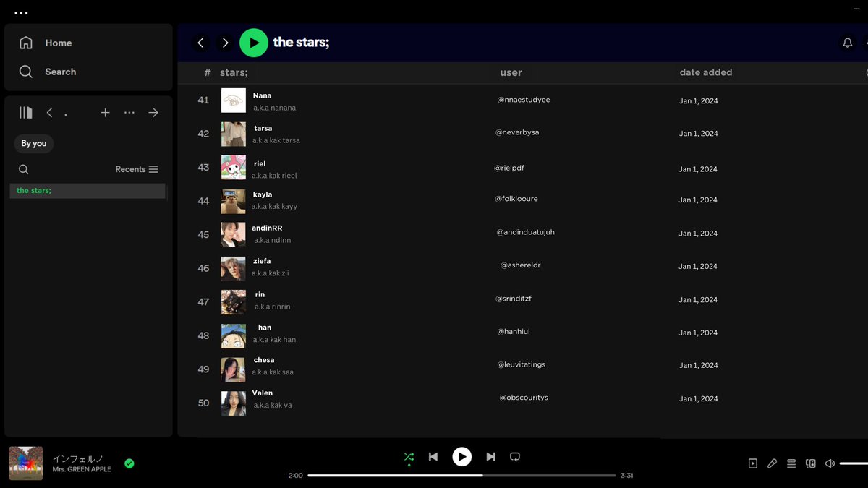The image size is (868, 488).
Task: Open @andinduatujuh user link
Action: tap(526, 232)
